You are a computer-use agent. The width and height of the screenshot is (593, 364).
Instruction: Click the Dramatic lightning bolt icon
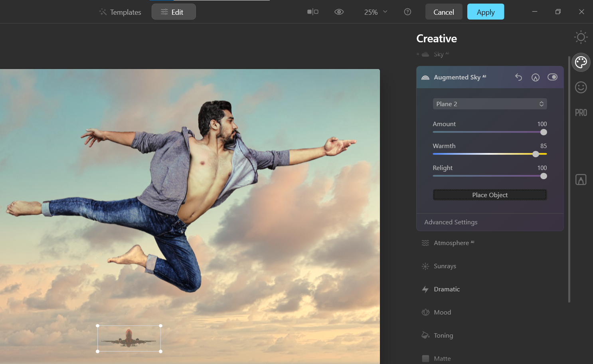425,289
